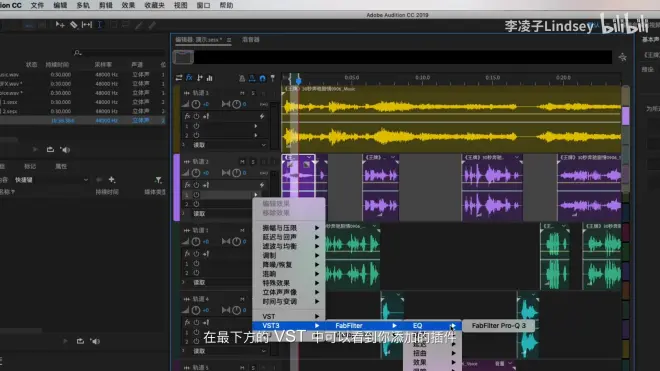Click 立体声声像 menu entry

(x=289, y=292)
